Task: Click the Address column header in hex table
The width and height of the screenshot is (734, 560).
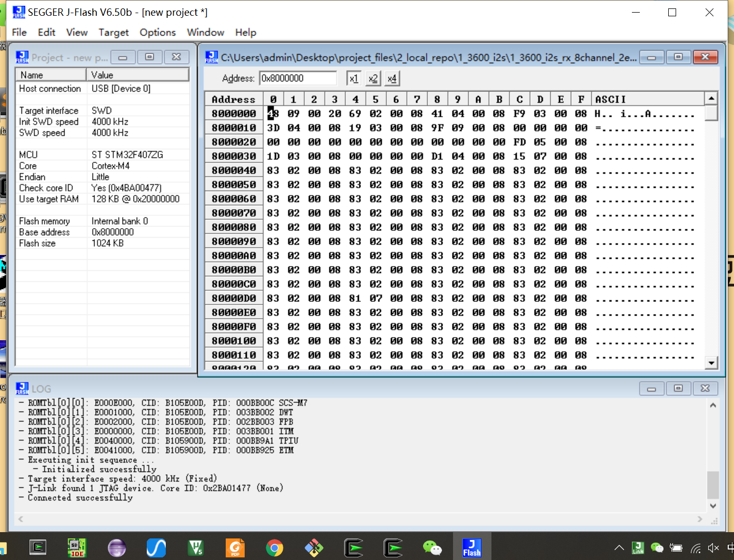Action: point(234,99)
